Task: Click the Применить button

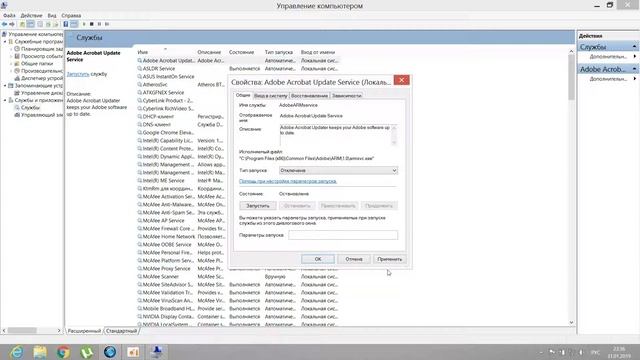Action: click(x=390, y=259)
